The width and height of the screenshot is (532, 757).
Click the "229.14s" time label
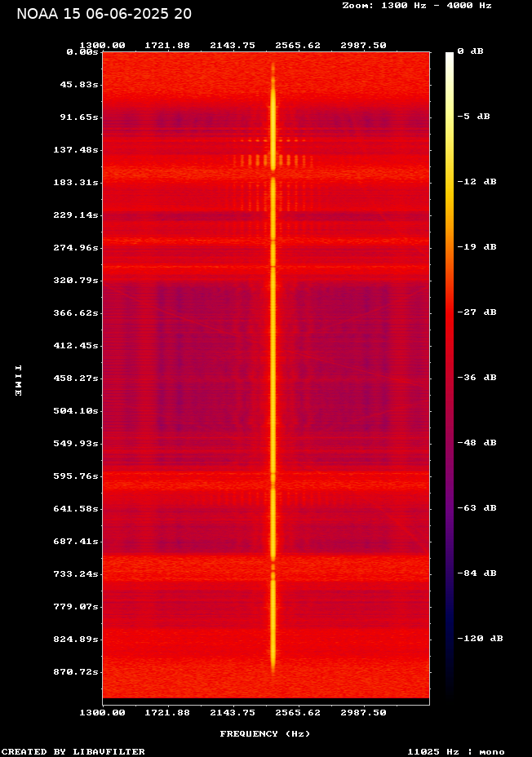point(76,215)
